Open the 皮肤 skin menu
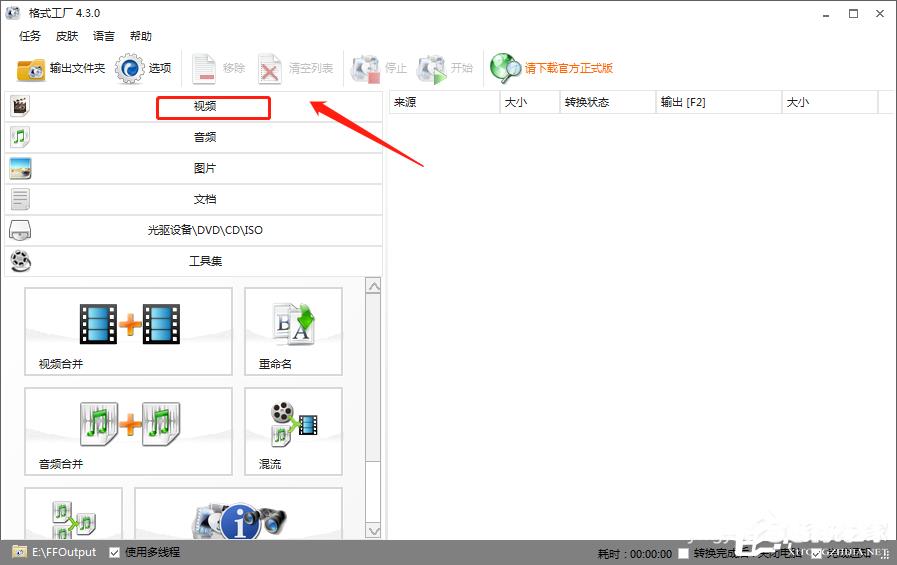The height and width of the screenshot is (565, 897). 67,36
